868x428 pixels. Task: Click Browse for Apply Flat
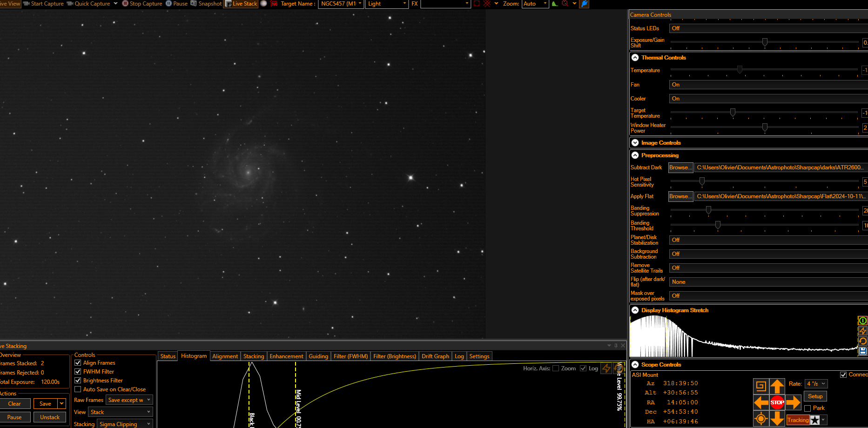point(680,196)
